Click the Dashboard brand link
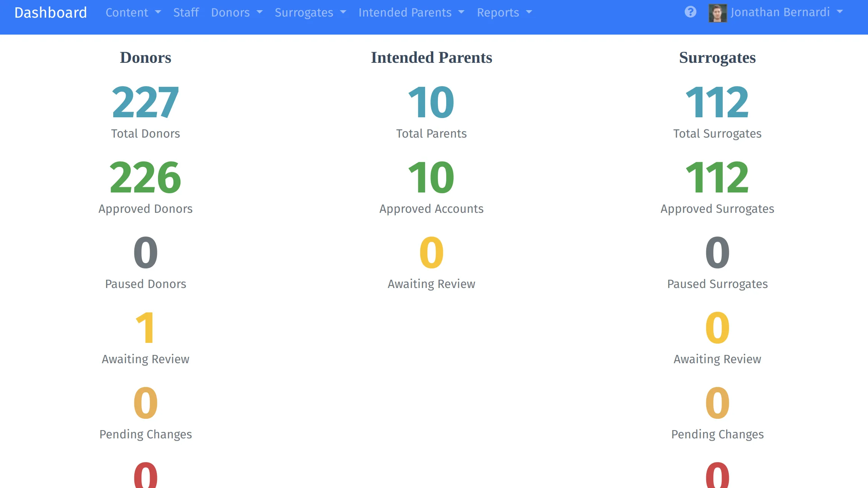This screenshot has height=488, width=868. (51, 12)
